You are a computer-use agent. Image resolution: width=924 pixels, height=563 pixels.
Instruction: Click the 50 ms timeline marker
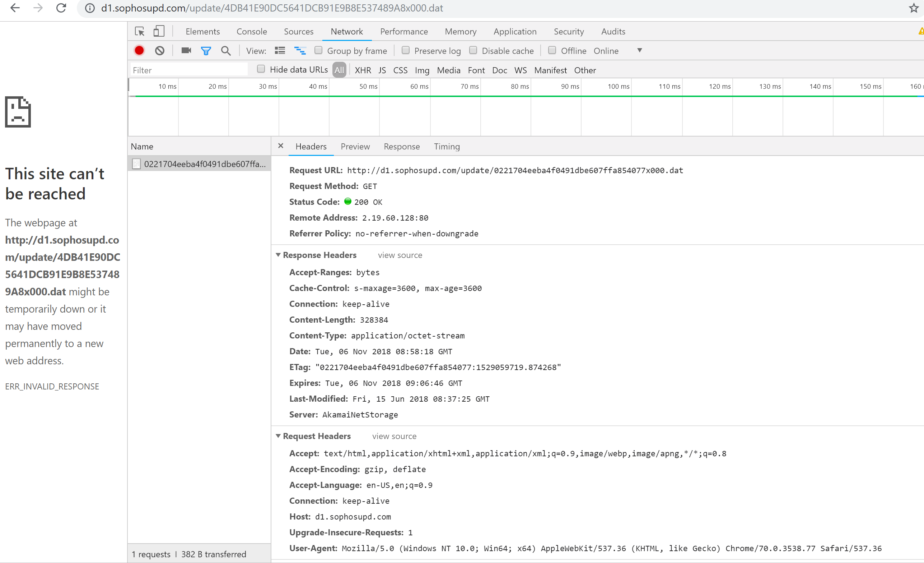point(368,86)
